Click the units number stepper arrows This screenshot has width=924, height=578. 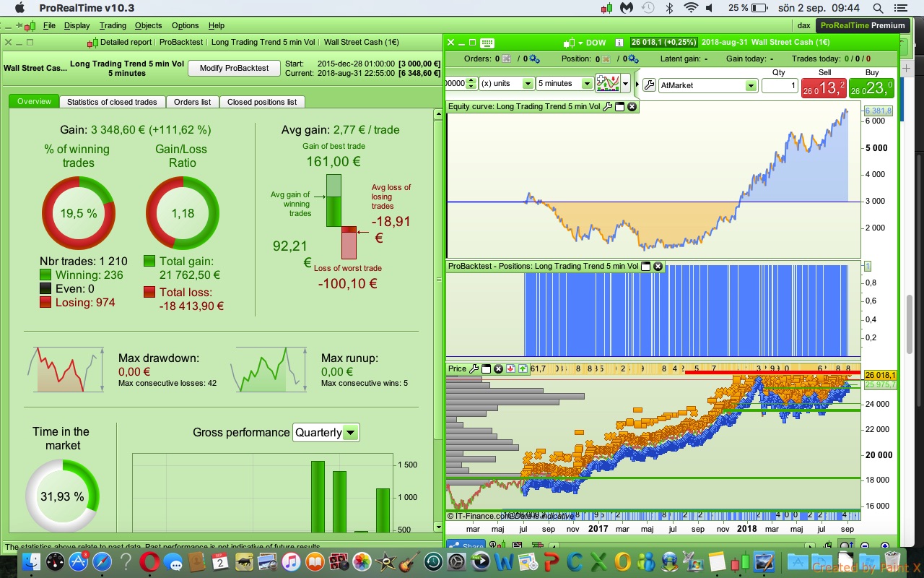point(472,84)
